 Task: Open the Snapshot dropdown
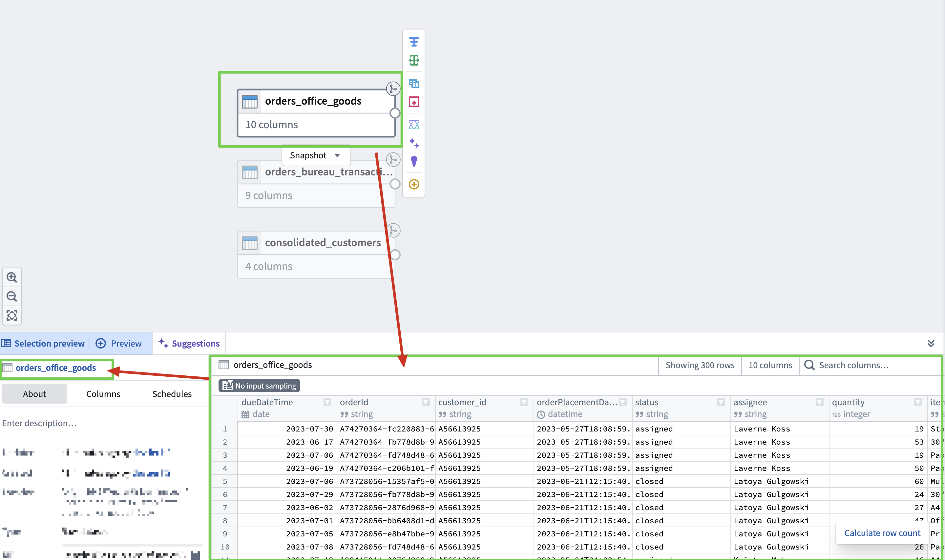pyautogui.click(x=316, y=155)
